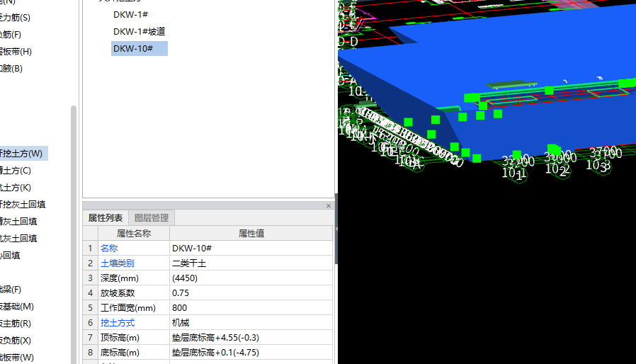This screenshot has width=636, height=364.
Task: Click axis label 101 in 3D view
Action: point(514,174)
